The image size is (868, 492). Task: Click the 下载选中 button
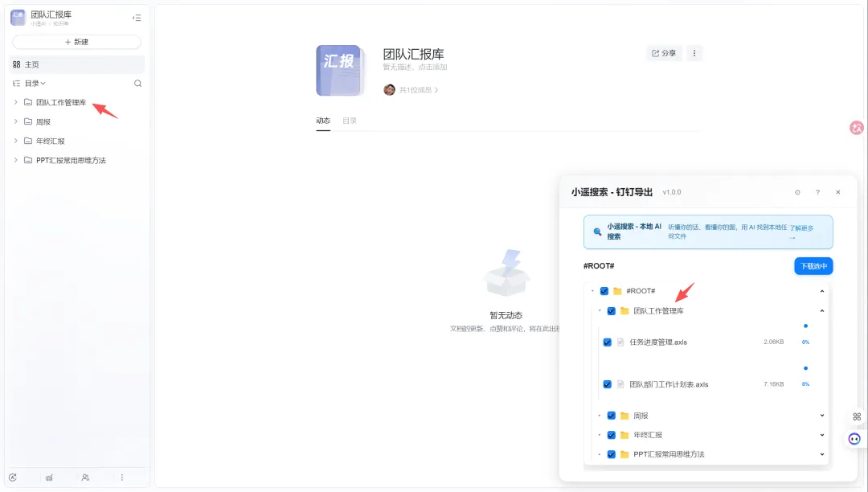pyautogui.click(x=813, y=266)
